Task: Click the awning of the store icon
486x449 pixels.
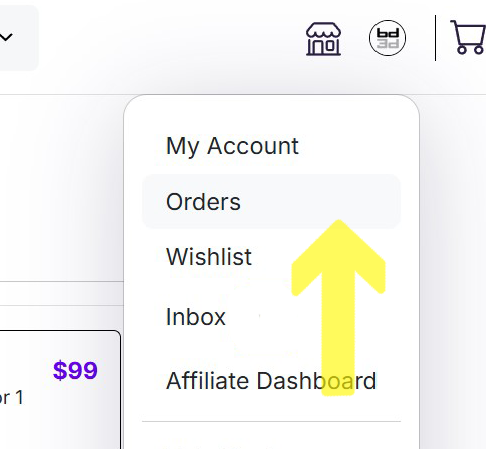Action: pyautogui.click(x=323, y=30)
